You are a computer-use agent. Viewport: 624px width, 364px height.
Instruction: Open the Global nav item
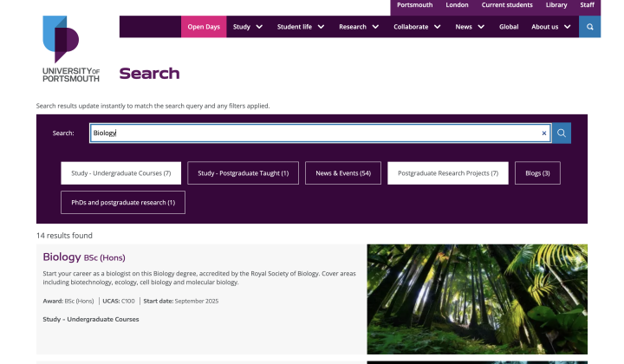tap(509, 27)
